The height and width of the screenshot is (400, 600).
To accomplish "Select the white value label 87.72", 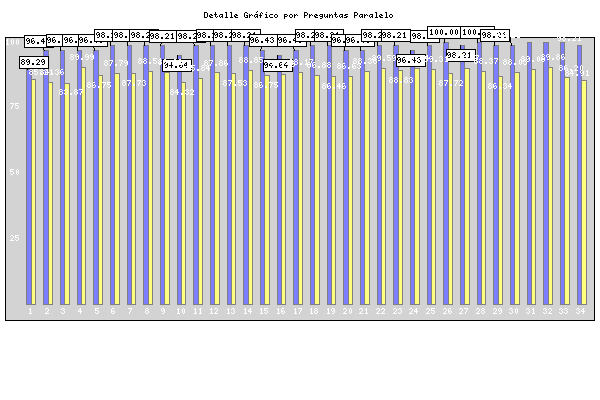I will [451, 83].
